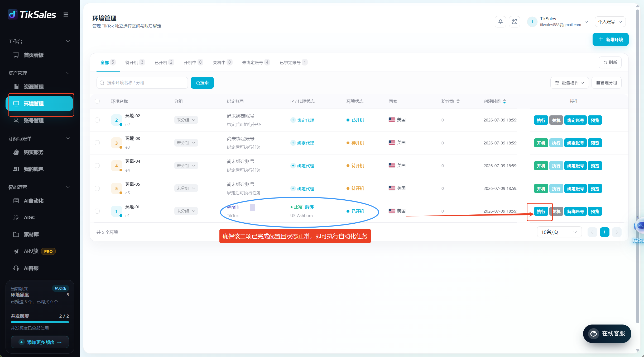Click the 搜索环境名称 search input field
This screenshot has width=644, height=357.
pyautogui.click(x=142, y=83)
